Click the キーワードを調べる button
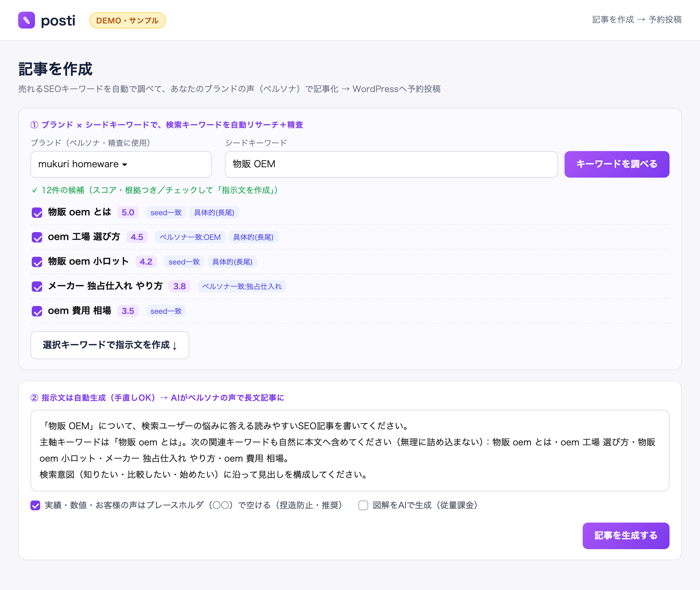Viewport: 700px width, 590px height. coord(616,164)
